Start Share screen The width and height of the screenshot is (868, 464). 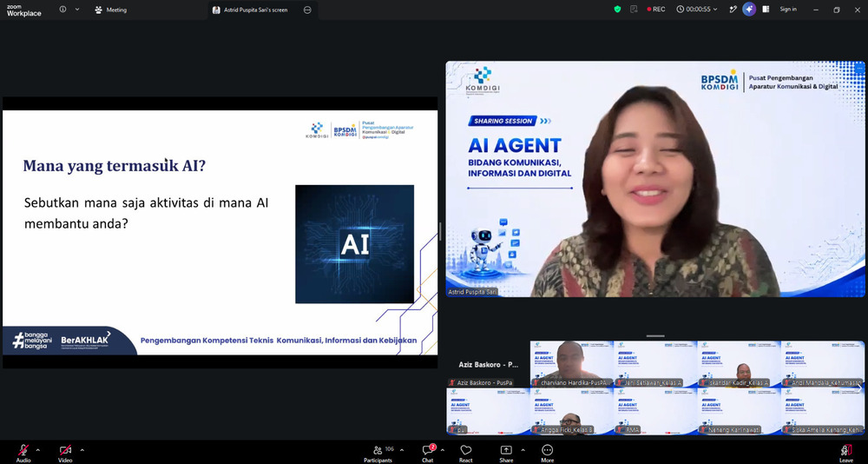coord(506,453)
